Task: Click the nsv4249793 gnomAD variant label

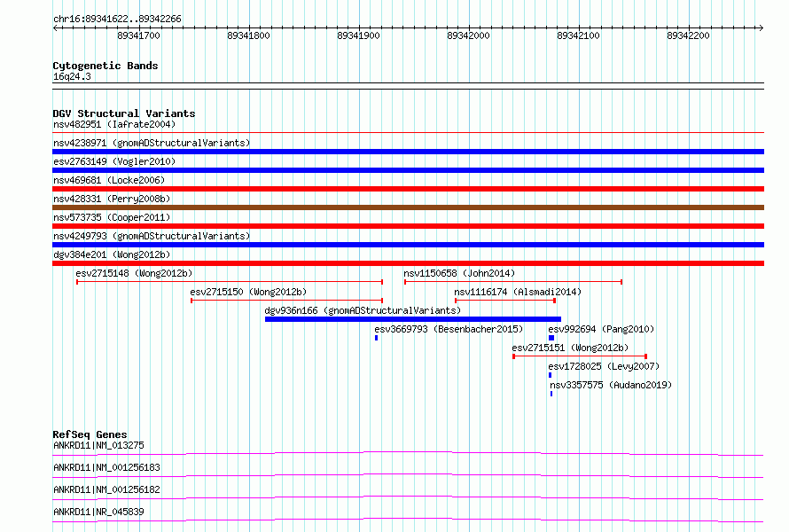Action: click(x=152, y=236)
